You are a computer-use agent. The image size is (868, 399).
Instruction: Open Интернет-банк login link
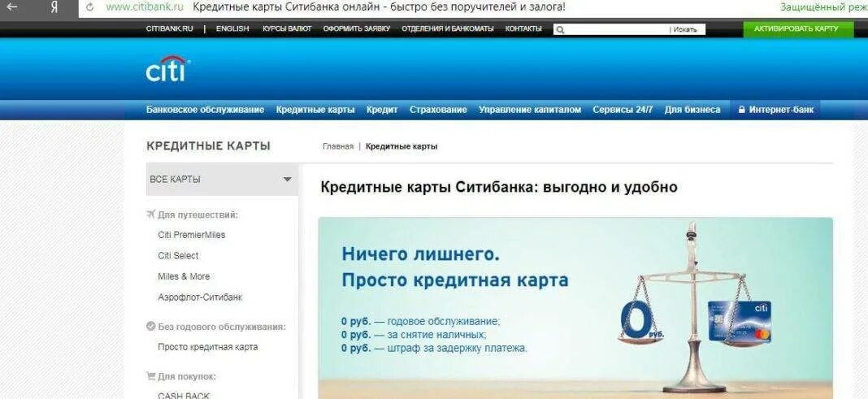click(781, 110)
